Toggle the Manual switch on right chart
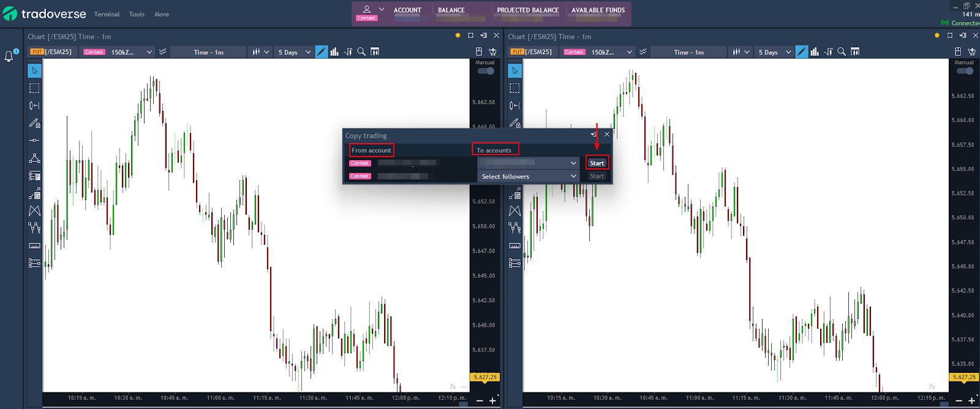 965,71
